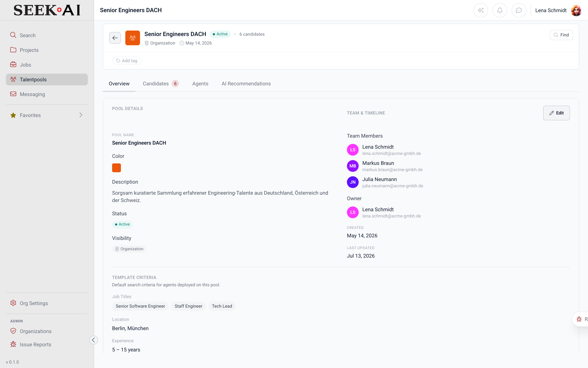Image resolution: width=588 pixels, height=368 pixels.
Task: Open Issue Reports admin page
Action: [x=47, y=344]
